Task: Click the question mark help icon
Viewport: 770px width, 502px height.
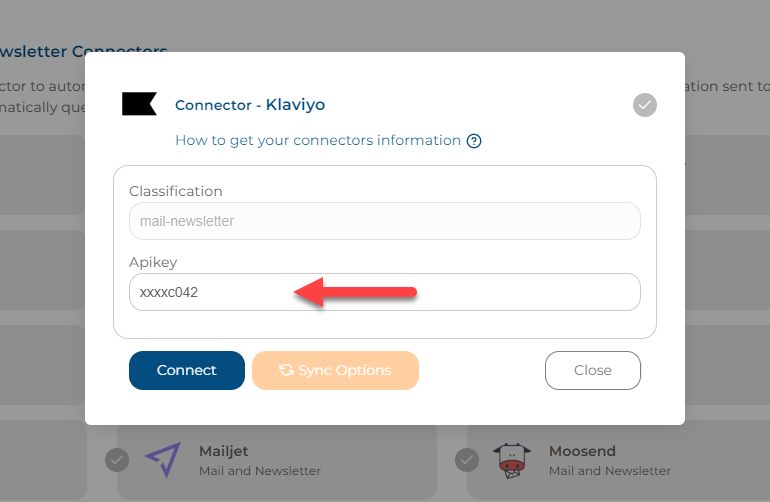Action: tap(474, 141)
